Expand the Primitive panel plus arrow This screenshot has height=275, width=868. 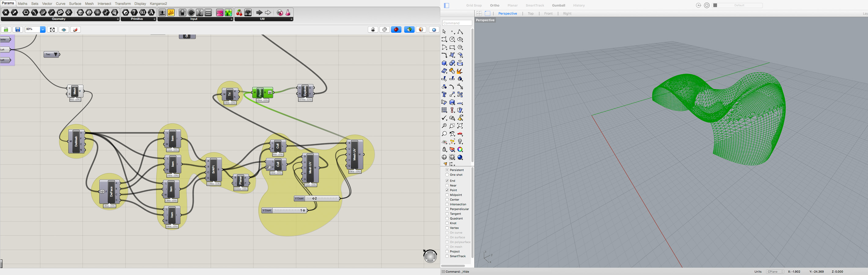click(155, 19)
